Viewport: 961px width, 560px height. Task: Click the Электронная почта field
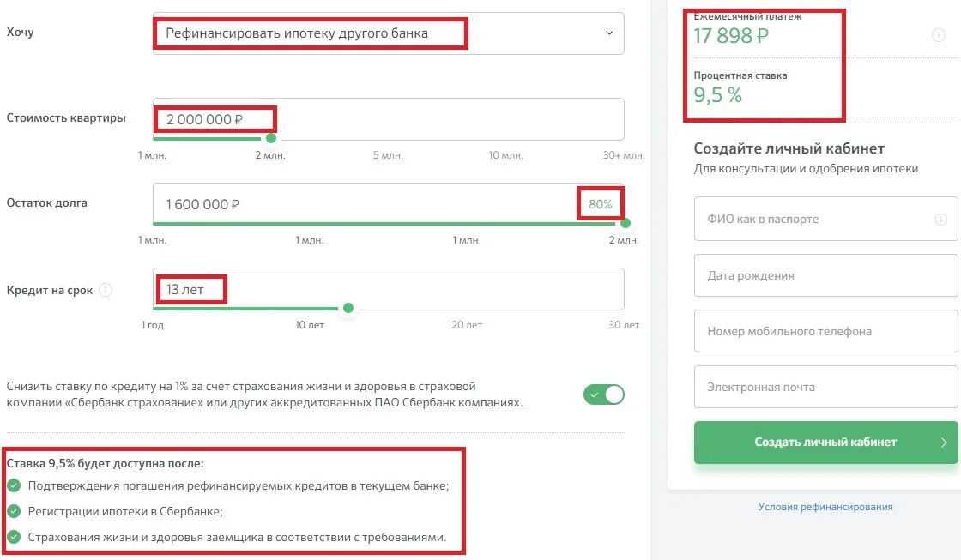pyautogui.click(x=825, y=387)
